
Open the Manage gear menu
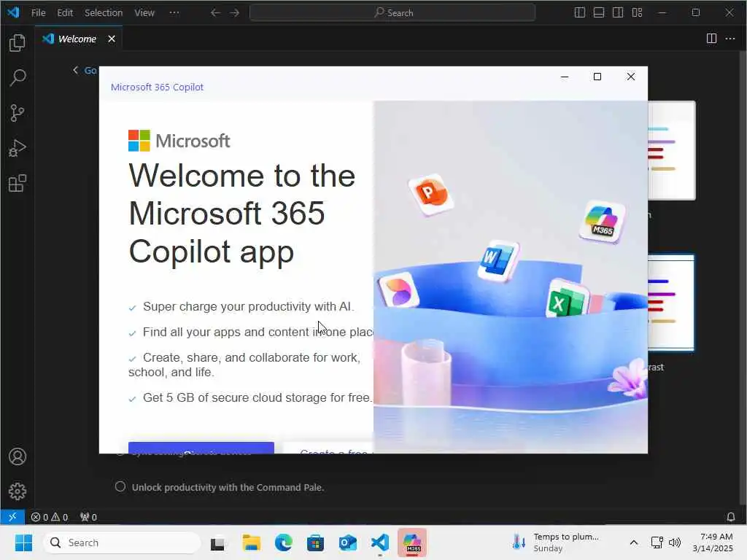[18, 491]
